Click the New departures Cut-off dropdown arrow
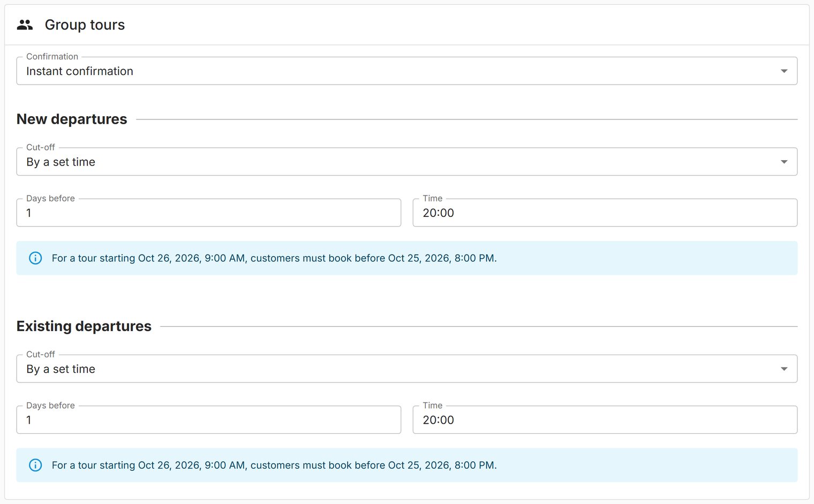Image resolution: width=814 pixels, height=504 pixels. 784,162
